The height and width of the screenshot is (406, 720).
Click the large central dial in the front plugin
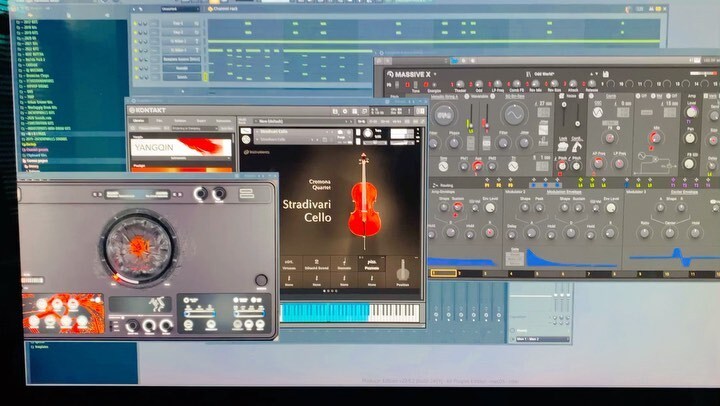(x=139, y=247)
